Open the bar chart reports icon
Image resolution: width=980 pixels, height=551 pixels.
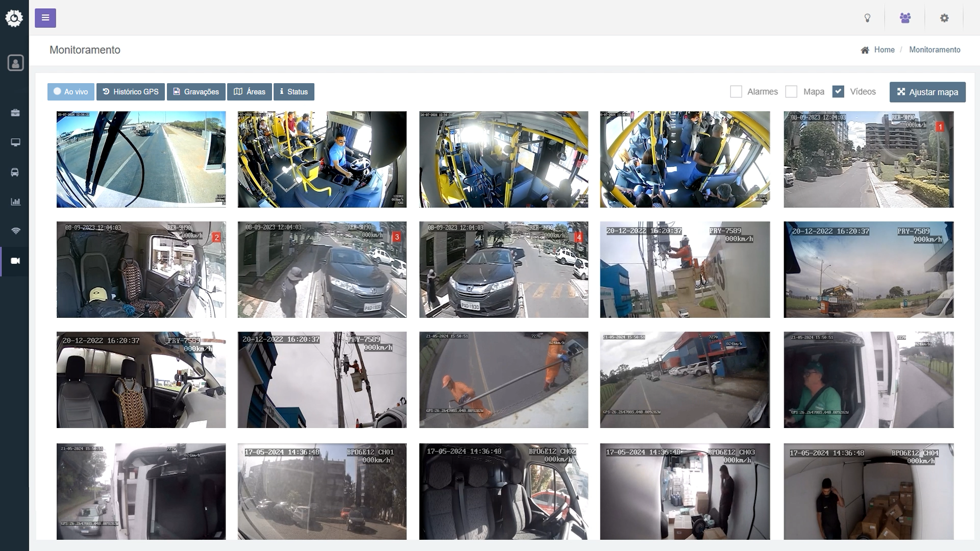click(x=15, y=202)
